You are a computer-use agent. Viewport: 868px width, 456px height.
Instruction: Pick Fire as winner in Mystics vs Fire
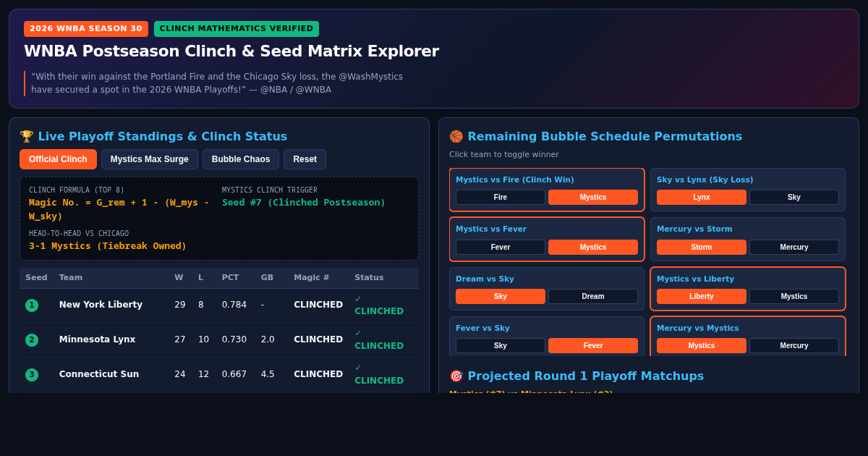[501, 197]
